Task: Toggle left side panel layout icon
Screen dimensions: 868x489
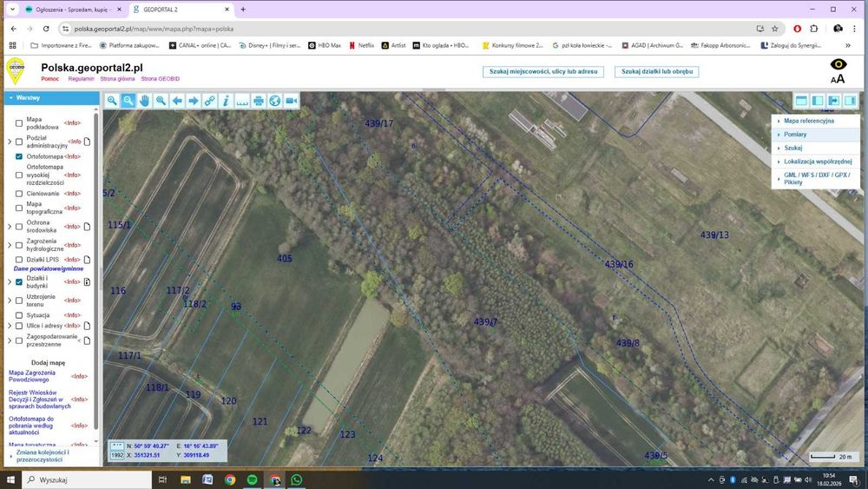Action: 818,101
